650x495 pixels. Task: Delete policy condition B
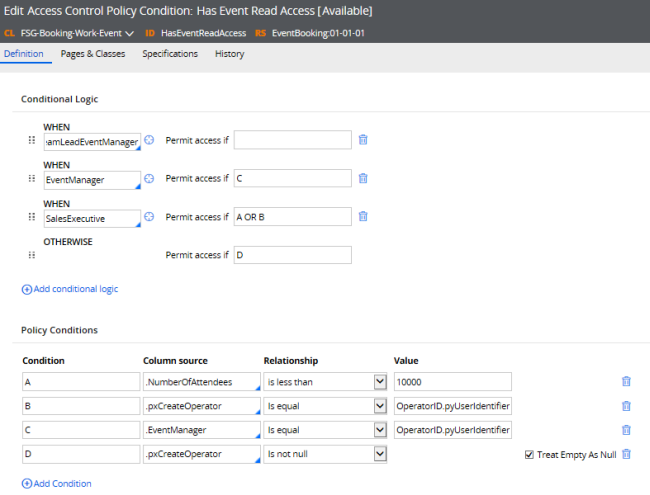[x=626, y=406]
